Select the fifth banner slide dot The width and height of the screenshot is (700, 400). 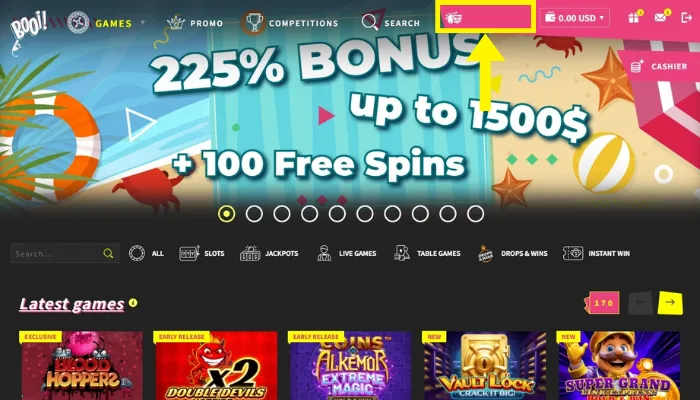(x=337, y=214)
